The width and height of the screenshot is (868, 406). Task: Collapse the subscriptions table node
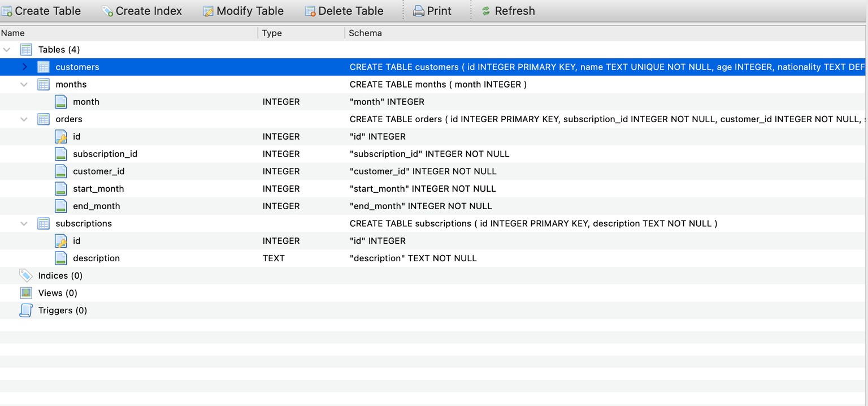pos(24,223)
